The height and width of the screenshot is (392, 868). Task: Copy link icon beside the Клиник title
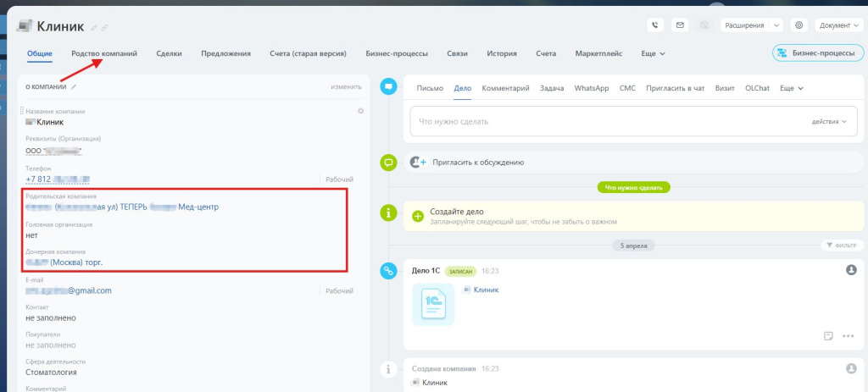pyautogui.click(x=104, y=28)
